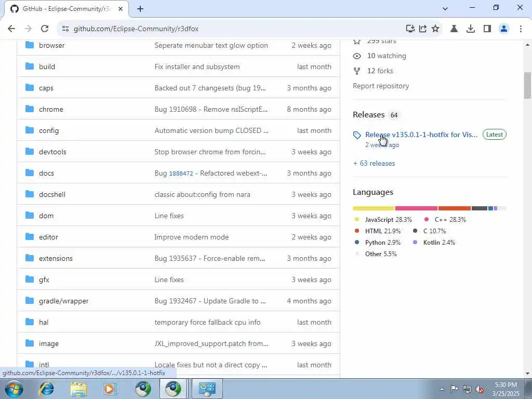Click the C++ pink segment of language bar
The width and height of the screenshot is (532, 399).
[x=416, y=208]
